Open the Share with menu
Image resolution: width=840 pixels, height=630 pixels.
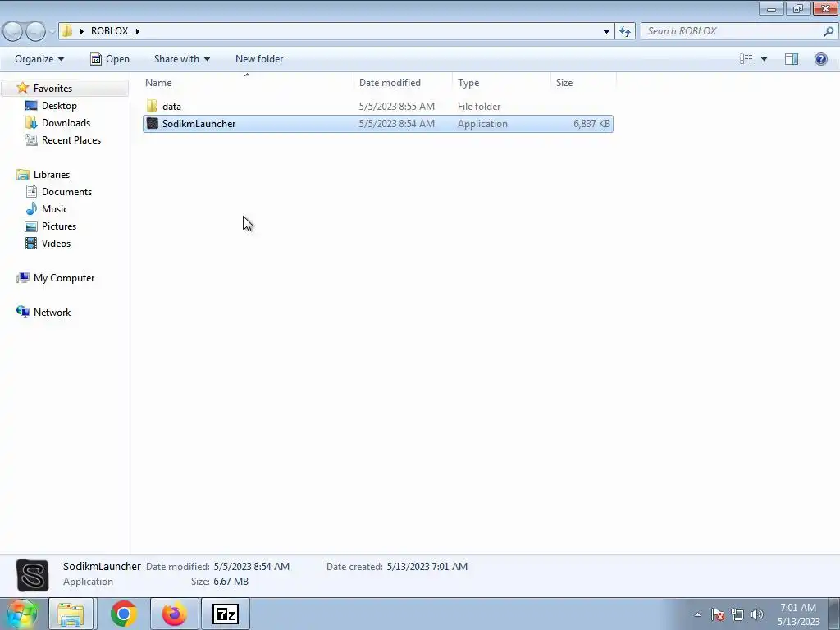(x=181, y=59)
